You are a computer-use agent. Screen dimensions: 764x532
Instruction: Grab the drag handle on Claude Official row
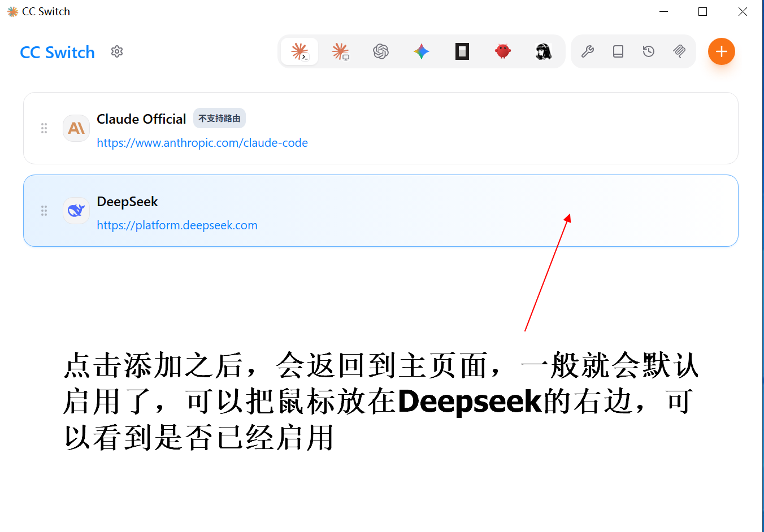point(44,128)
